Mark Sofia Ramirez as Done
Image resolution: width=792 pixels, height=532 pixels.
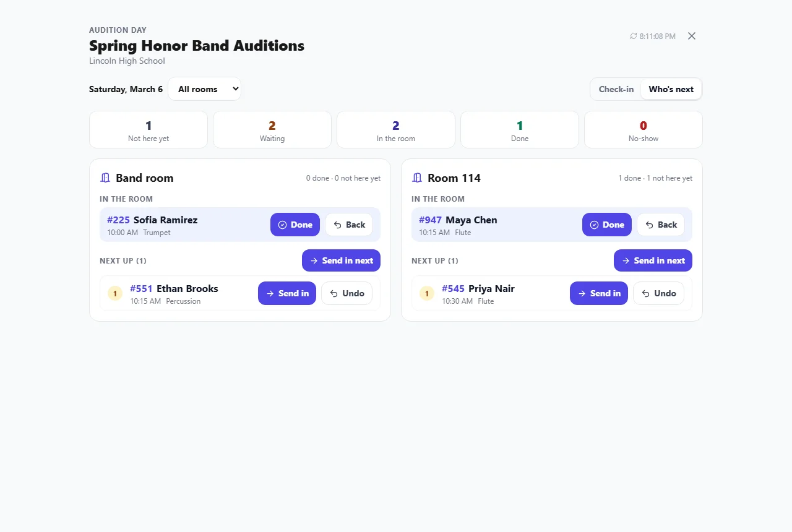(295, 225)
